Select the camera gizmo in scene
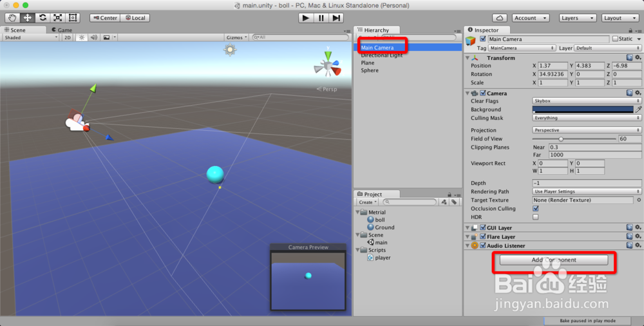Screen dimensions: 644x326 (x=77, y=122)
